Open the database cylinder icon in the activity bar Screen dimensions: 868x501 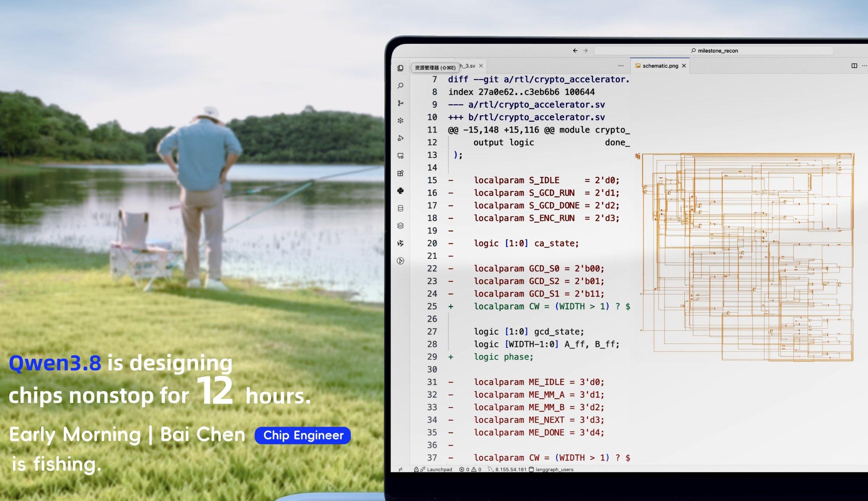pyautogui.click(x=400, y=208)
